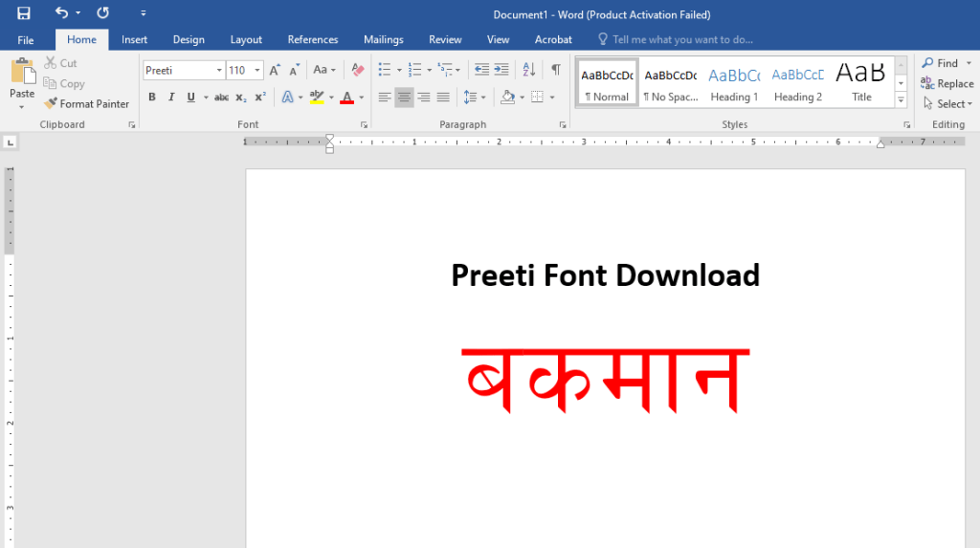Viewport: 980px width, 548px height.
Task: Open the font color dropdown arrow
Action: (361, 98)
